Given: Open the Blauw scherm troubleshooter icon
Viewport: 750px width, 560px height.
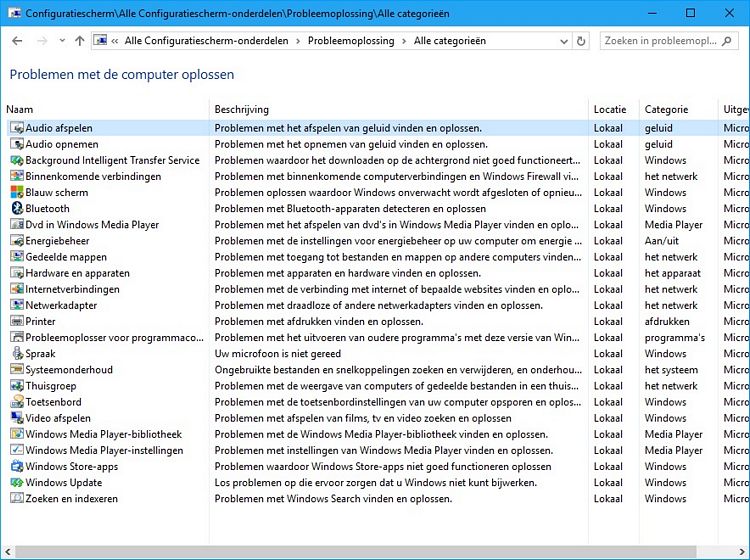Looking at the screenshot, I should [17, 192].
